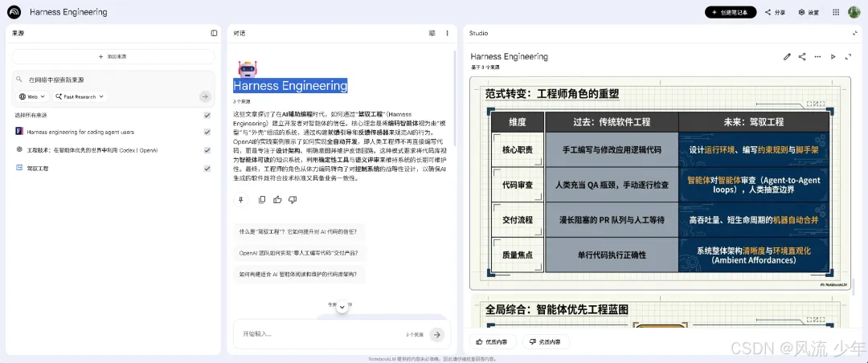Open the Web source type dropdown
868x363 pixels.
[x=32, y=97]
